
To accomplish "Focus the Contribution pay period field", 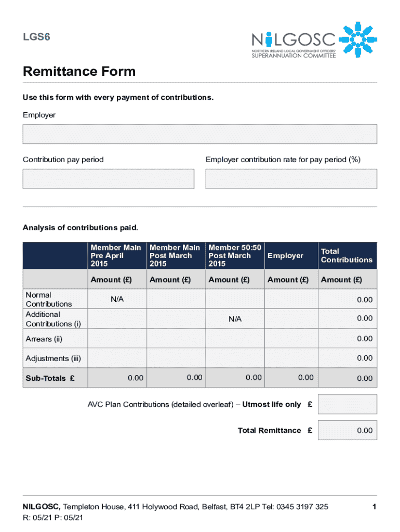I will 108,179.
